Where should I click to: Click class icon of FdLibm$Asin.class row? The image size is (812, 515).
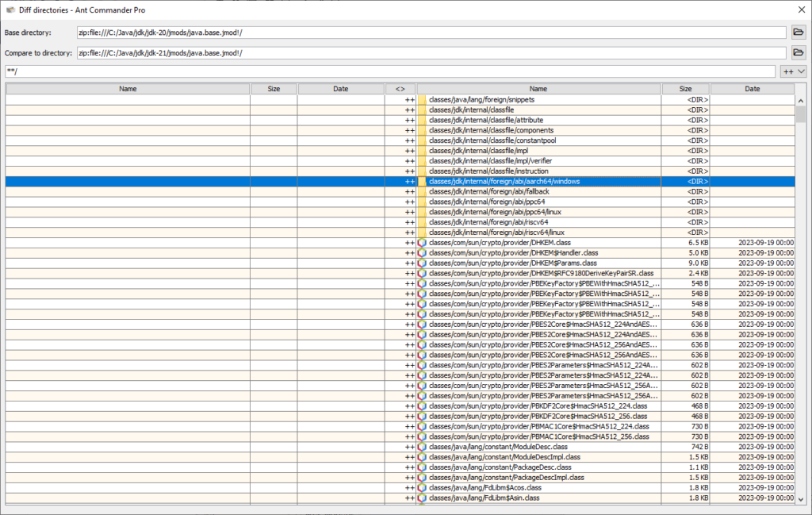[422, 498]
